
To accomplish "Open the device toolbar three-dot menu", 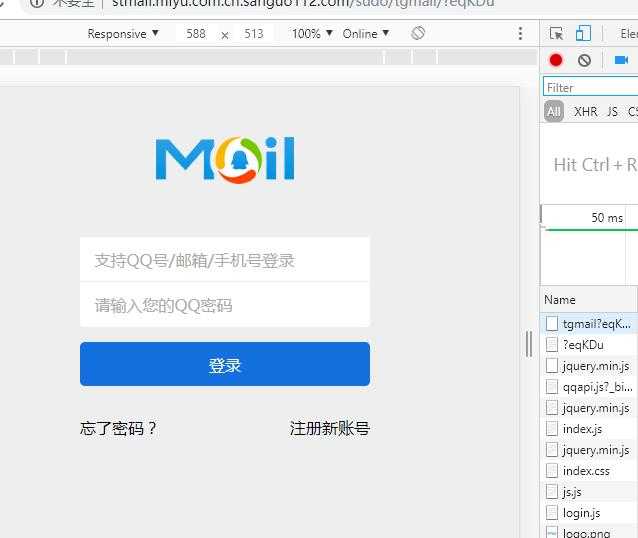I will pos(520,33).
